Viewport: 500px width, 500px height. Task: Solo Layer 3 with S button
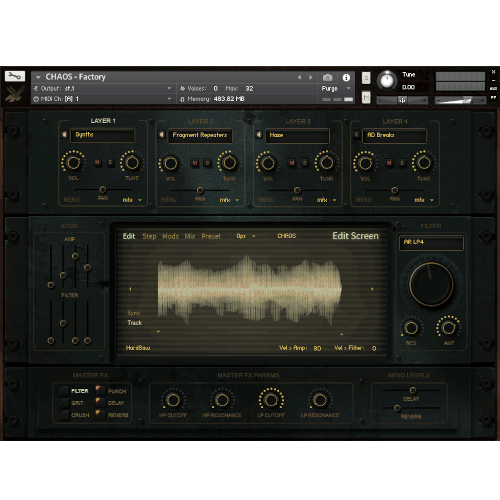[305, 163]
